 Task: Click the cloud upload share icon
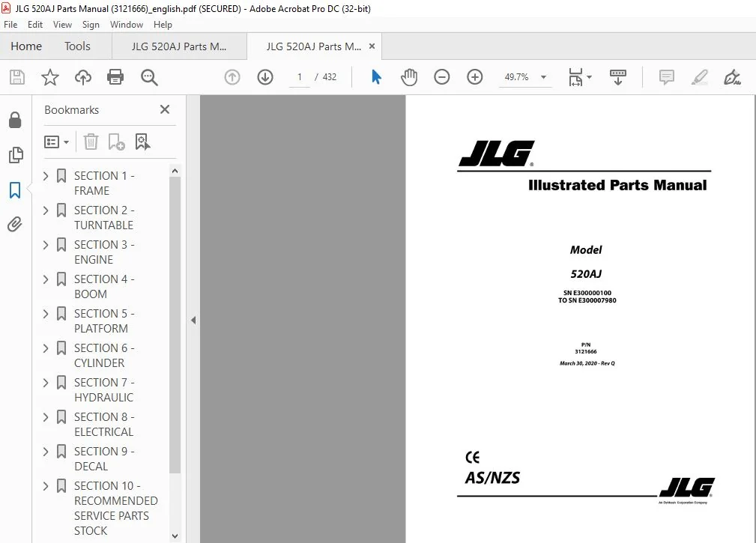click(x=83, y=77)
